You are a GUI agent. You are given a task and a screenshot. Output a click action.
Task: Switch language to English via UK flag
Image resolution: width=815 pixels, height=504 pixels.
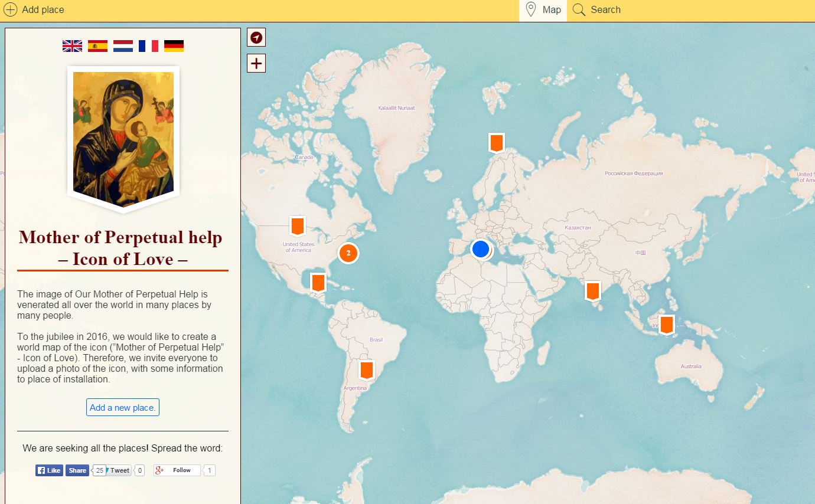[x=72, y=46]
